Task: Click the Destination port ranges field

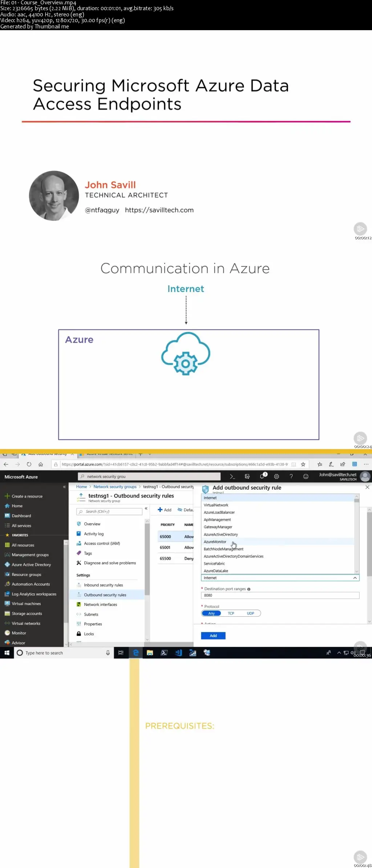Action: pos(280,595)
